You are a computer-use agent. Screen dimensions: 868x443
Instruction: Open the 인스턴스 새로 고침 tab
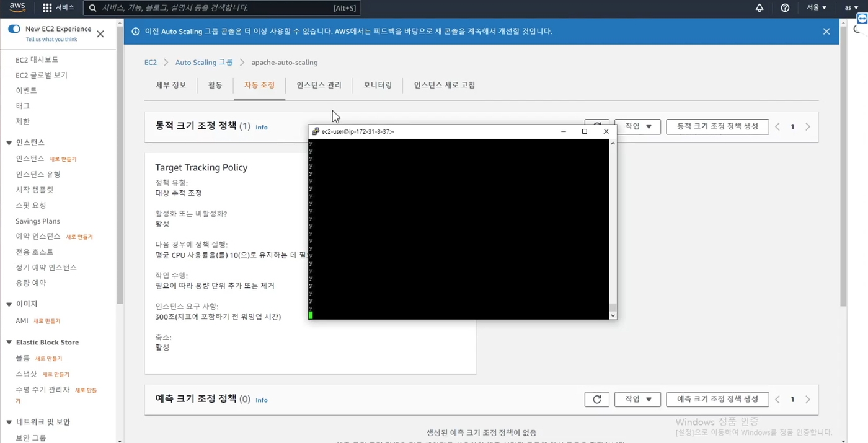[445, 86]
